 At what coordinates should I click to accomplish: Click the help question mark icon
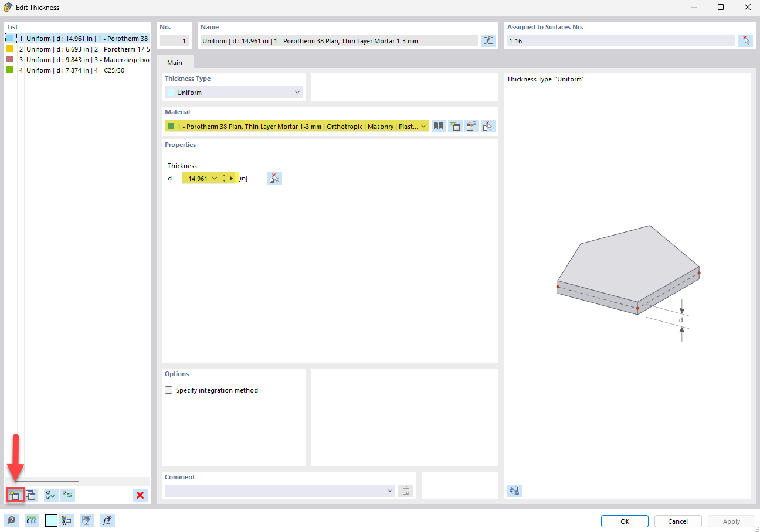point(12,520)
